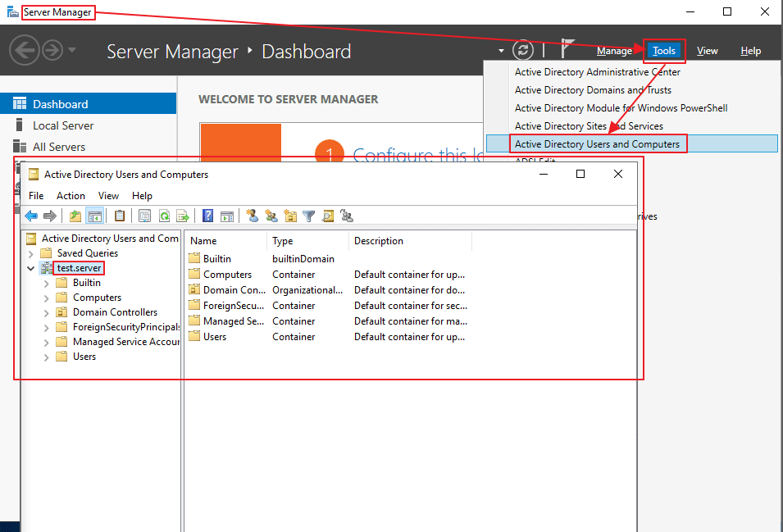Select Domain Con... row in list pane
The height and width of the screenshot is (532, 783).
327,290
